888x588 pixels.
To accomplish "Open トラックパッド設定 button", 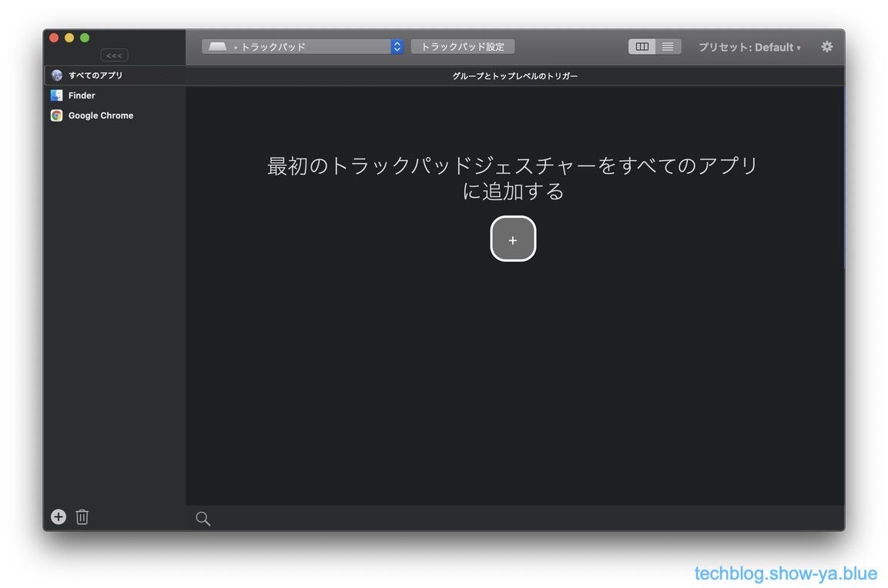I will [462, 47].
